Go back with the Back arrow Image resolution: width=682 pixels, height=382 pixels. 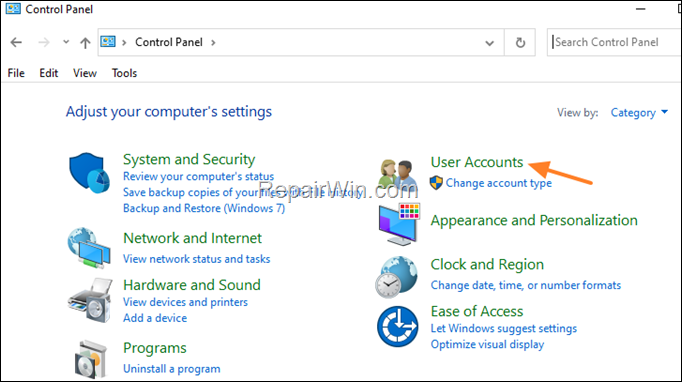16,42
